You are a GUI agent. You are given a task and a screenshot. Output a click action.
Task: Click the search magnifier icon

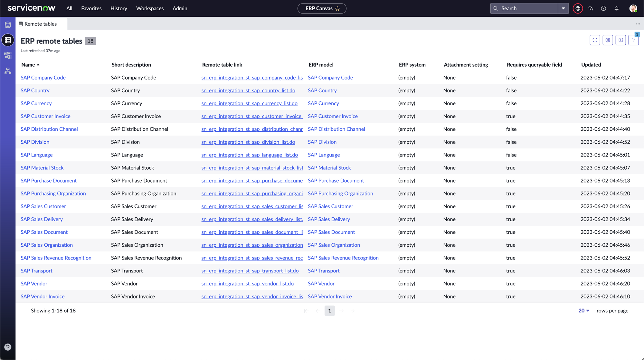point(496,9)
